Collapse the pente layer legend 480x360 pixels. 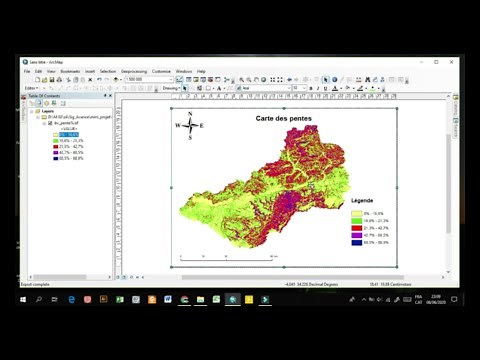click(x=44, y=123)
